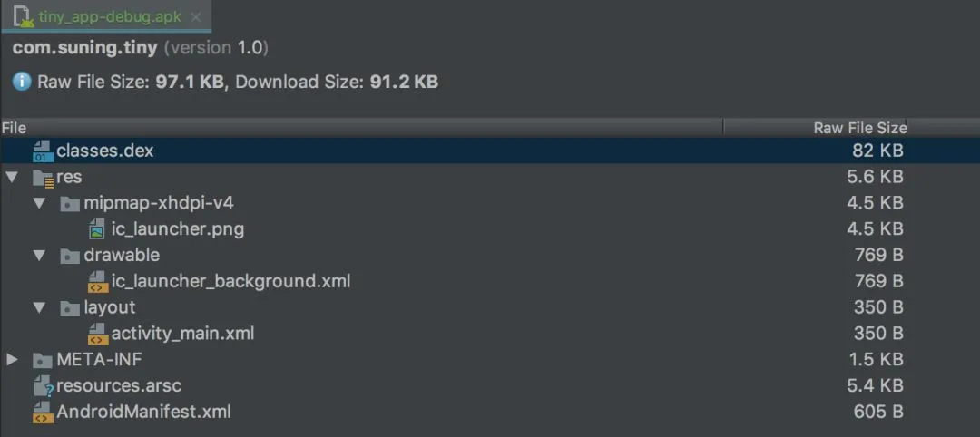
Task: Collapse the mipmap-xhdpi-v4 folder
Action: tap(39, 203)
